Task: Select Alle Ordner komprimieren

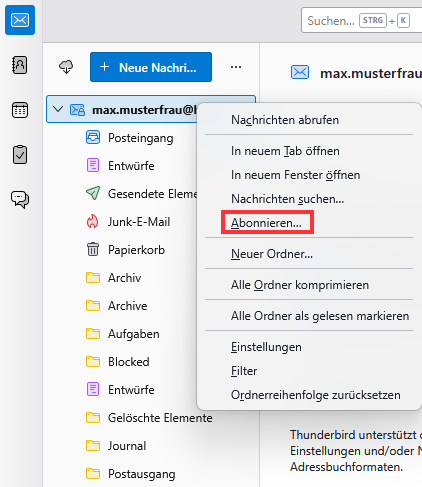Action: click(300, 285)
